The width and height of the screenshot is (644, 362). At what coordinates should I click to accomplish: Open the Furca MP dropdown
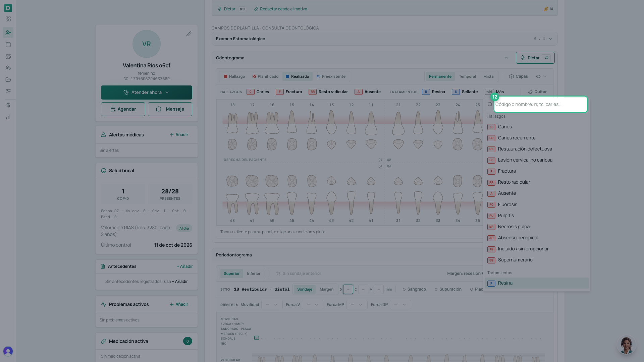[357, 305]
